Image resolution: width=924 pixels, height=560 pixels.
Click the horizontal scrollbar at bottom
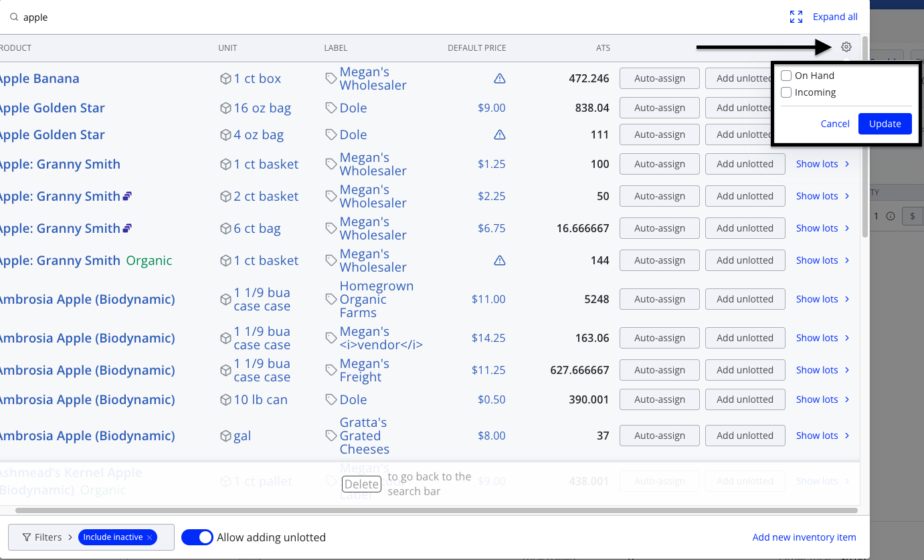pos(436,510)
